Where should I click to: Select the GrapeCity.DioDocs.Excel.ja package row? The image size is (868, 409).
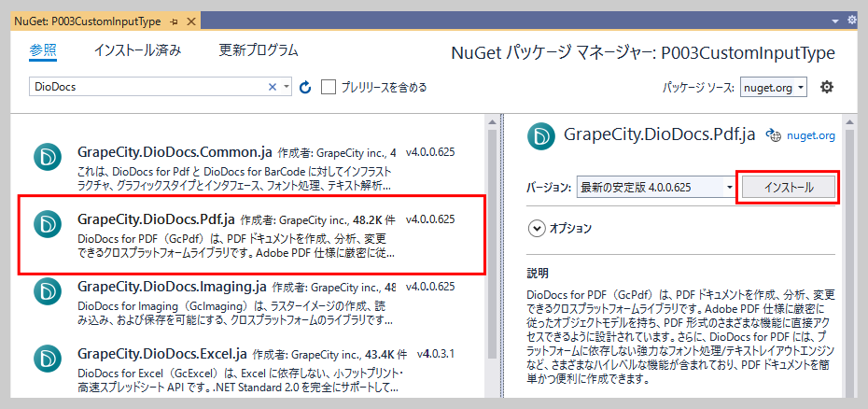point(254,369)
